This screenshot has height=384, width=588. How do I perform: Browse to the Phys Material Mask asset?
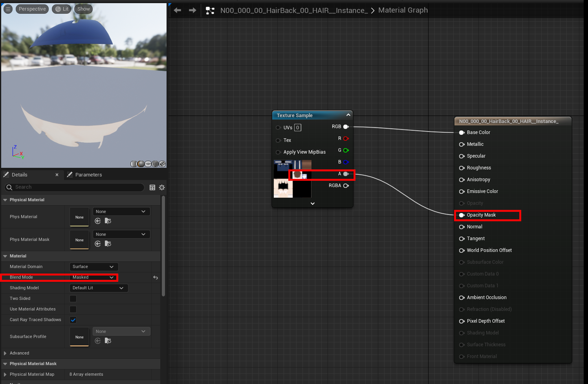coord(108,243)
